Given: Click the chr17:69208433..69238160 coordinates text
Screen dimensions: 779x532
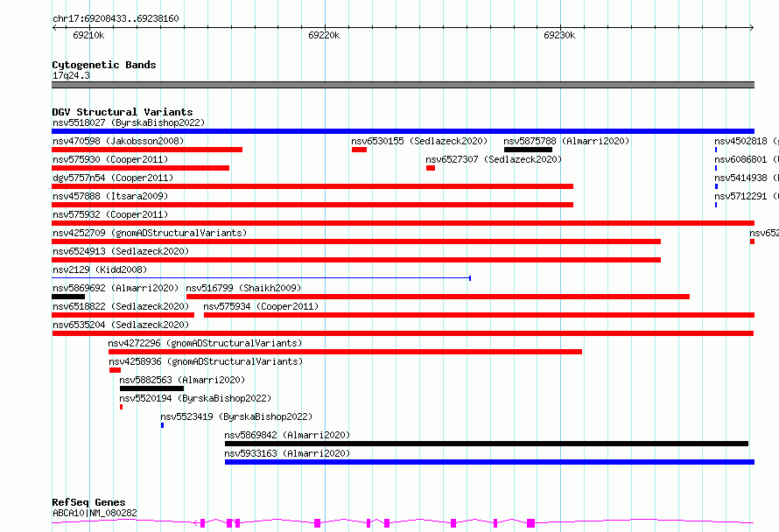Looking at the screenshot, I should pos(116,18).
